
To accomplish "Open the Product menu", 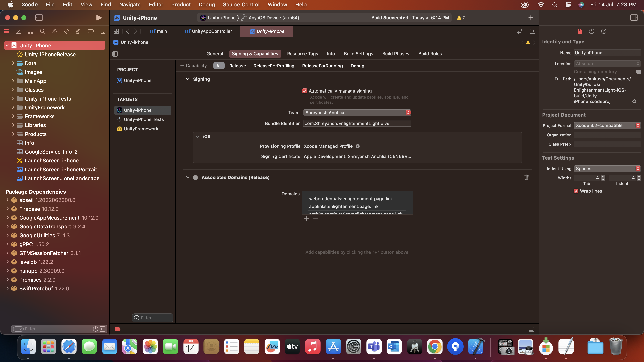I will 181,4.
